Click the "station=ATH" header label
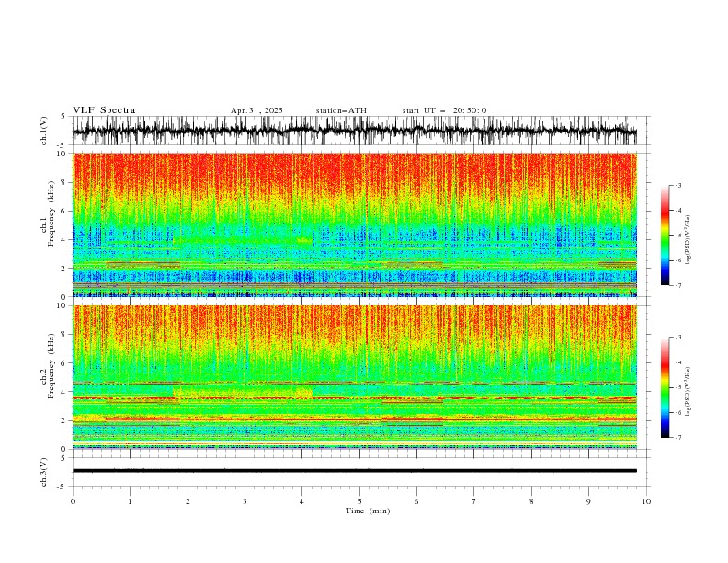Viewport: 728px width, 563px height. coord(341,110)
